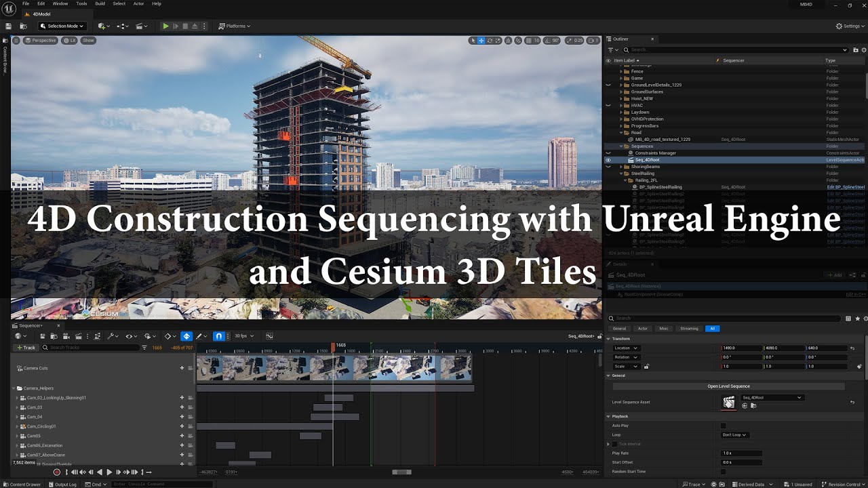The height and width of the screenshot is (488, 868).
Task: Open the Content Drawer
Action: (21, 485)
